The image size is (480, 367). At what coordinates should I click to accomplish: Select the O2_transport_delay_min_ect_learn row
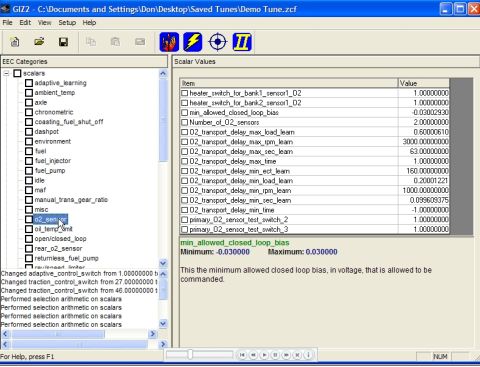(315, 171)
